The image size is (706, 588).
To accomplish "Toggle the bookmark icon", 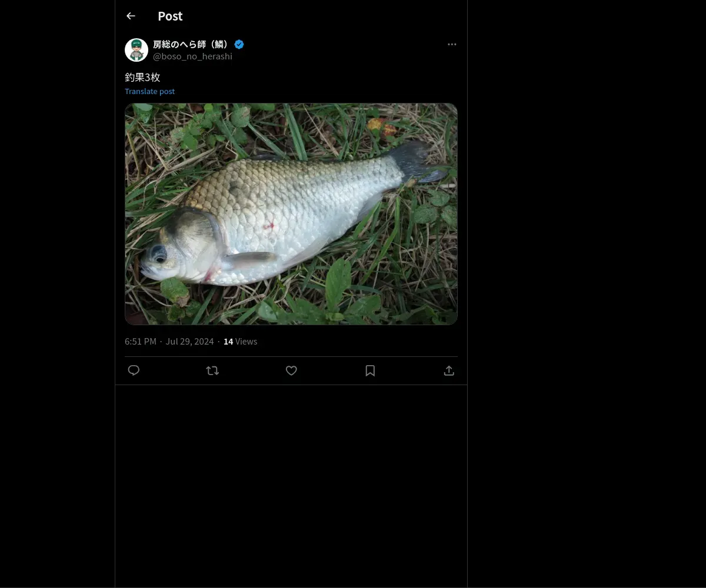I will click(x=370, y=370).
